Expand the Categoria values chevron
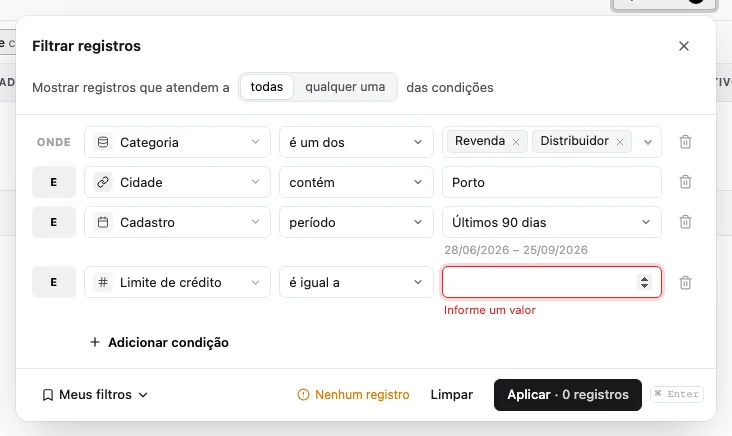 648,142
